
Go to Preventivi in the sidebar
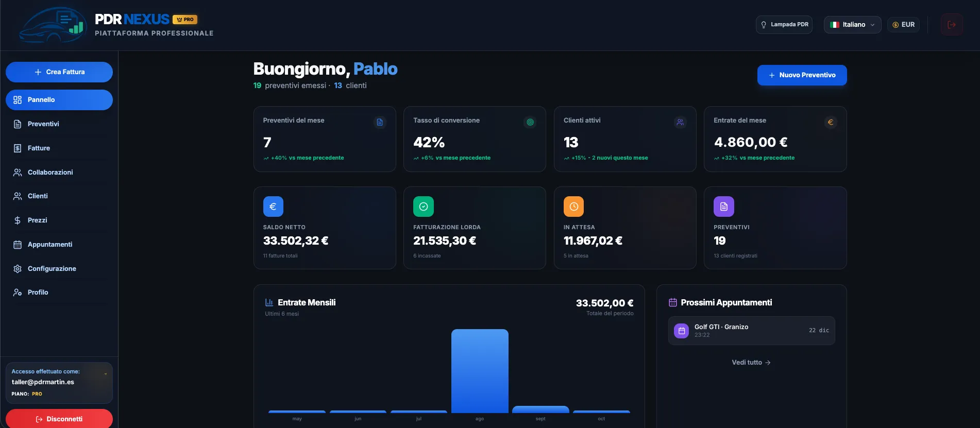tap(59, 124)
